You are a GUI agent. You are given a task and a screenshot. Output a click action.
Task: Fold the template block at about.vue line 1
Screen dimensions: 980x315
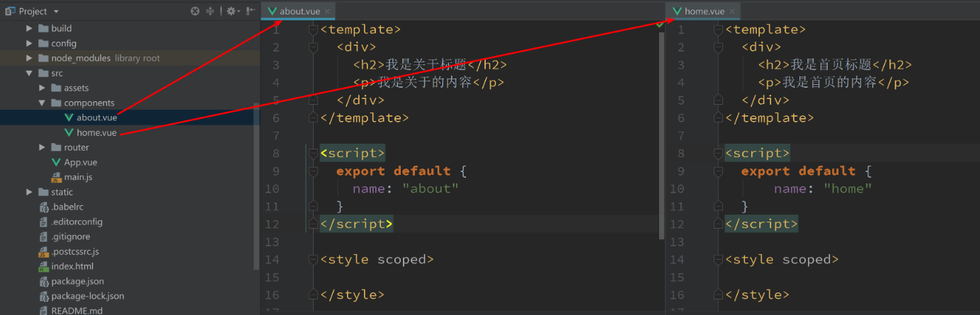tap(313, 30)
